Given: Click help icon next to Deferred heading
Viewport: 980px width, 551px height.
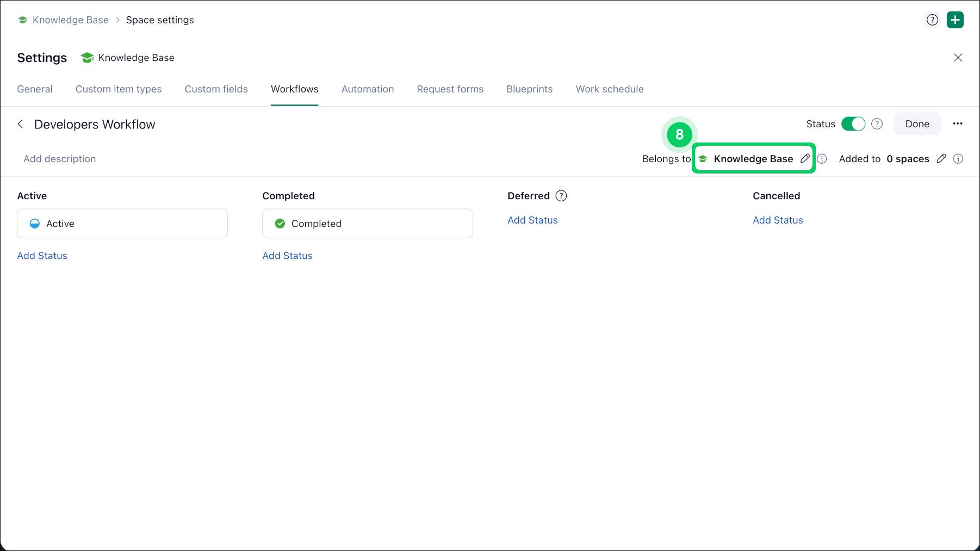Looking at the screenshot, I should coord(561,196).
